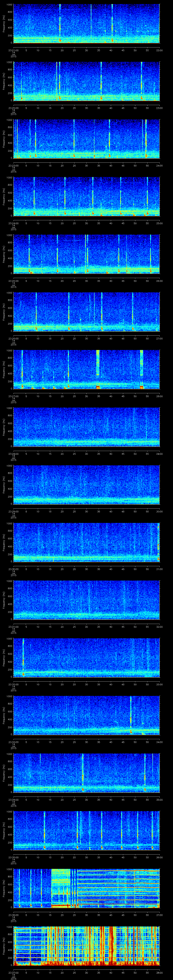
Task: Select the 23:34:00 start time label
Action: 13,799
